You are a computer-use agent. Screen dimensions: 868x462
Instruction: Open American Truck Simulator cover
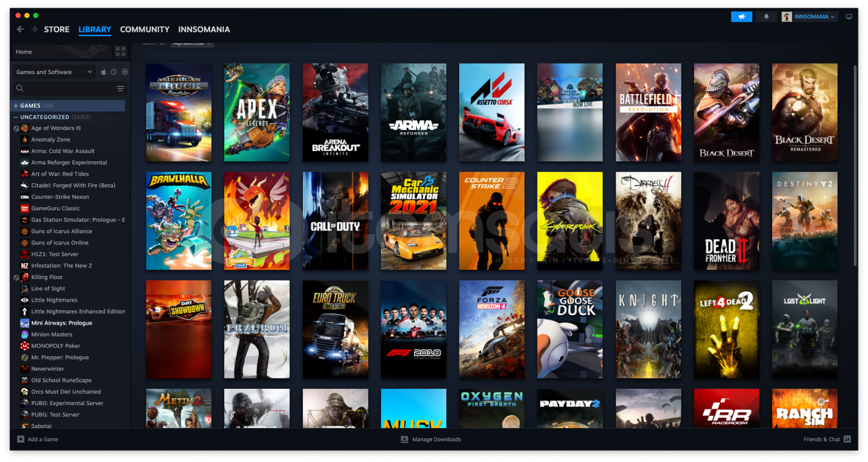coord(179,112)
